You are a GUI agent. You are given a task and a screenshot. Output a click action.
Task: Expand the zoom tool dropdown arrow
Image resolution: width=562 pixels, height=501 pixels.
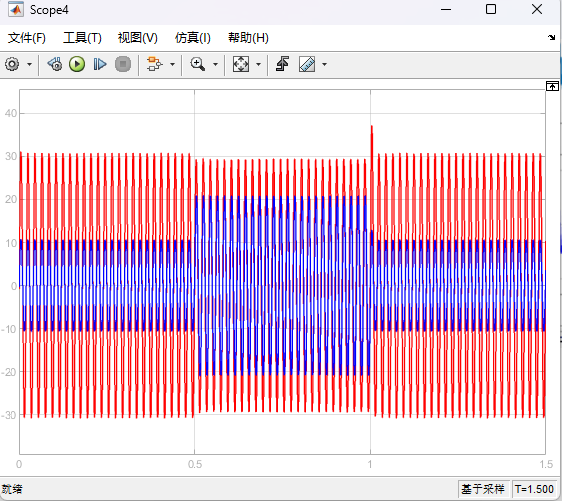215,65
